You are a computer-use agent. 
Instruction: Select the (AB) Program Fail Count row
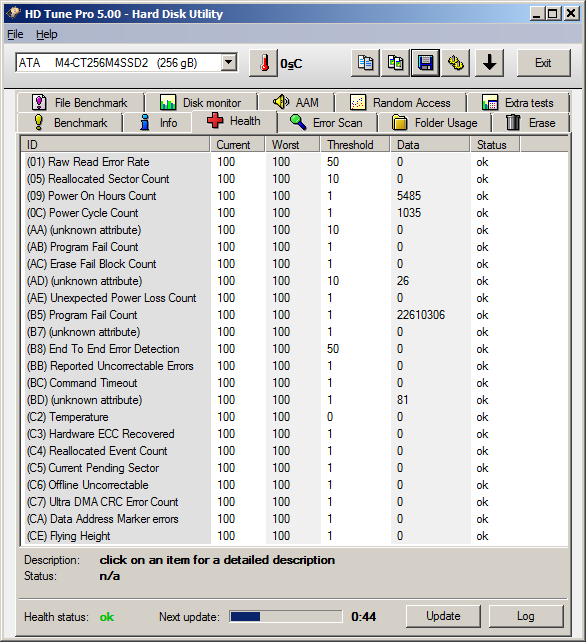(x=294, y=247)
